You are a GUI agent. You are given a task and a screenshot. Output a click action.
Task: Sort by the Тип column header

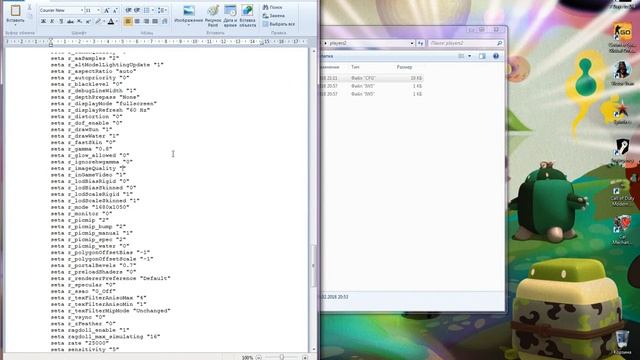click(356, 67)
